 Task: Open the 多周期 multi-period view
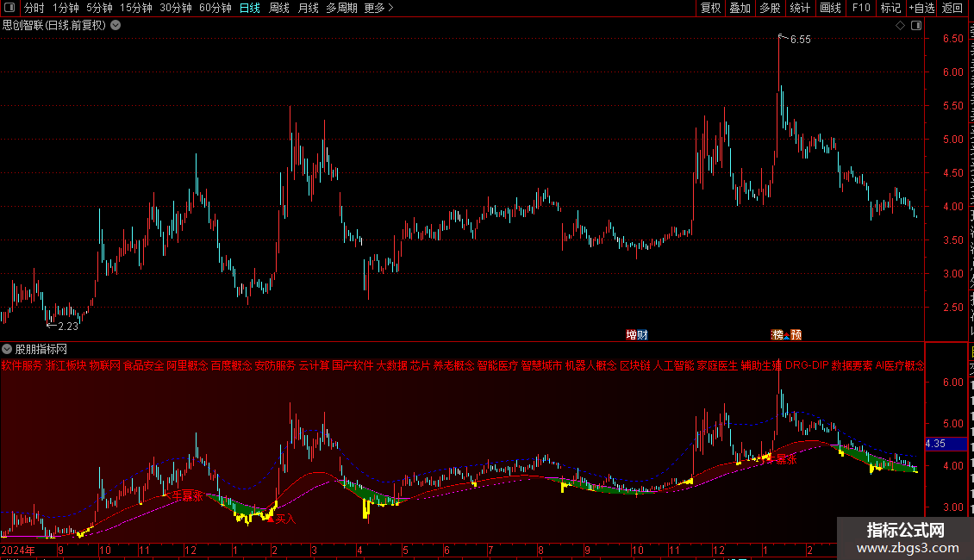point(341,8)
